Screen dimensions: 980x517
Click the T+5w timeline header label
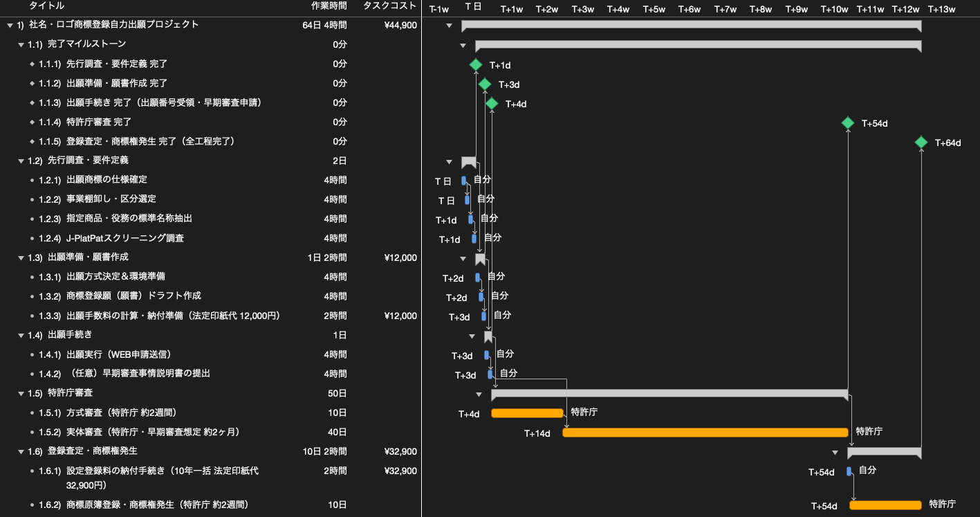point(654,9)
